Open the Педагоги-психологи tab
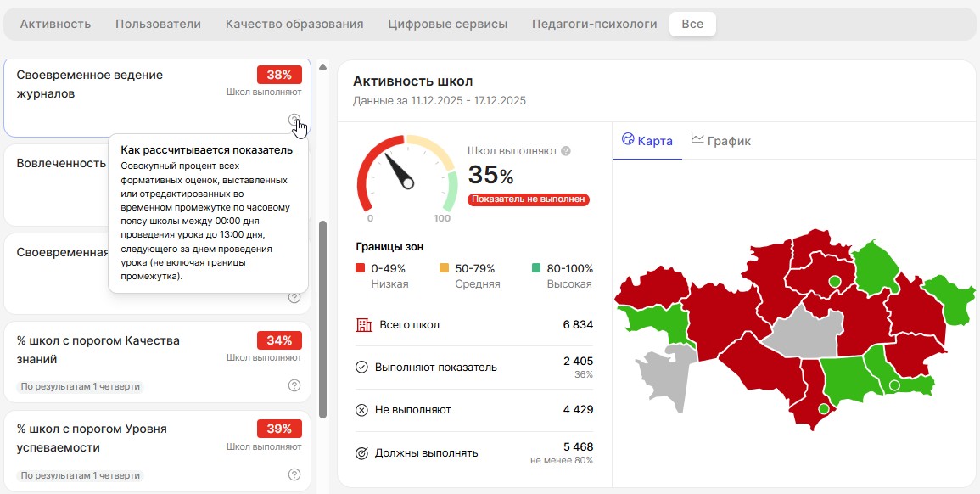Image resolution: width=980 pixels, height=494 pixels. (594, 24)
